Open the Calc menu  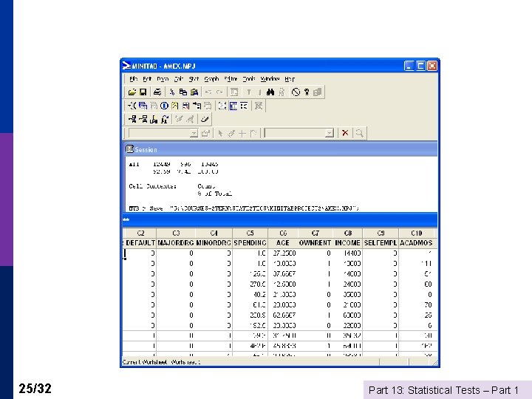(179, 79)
